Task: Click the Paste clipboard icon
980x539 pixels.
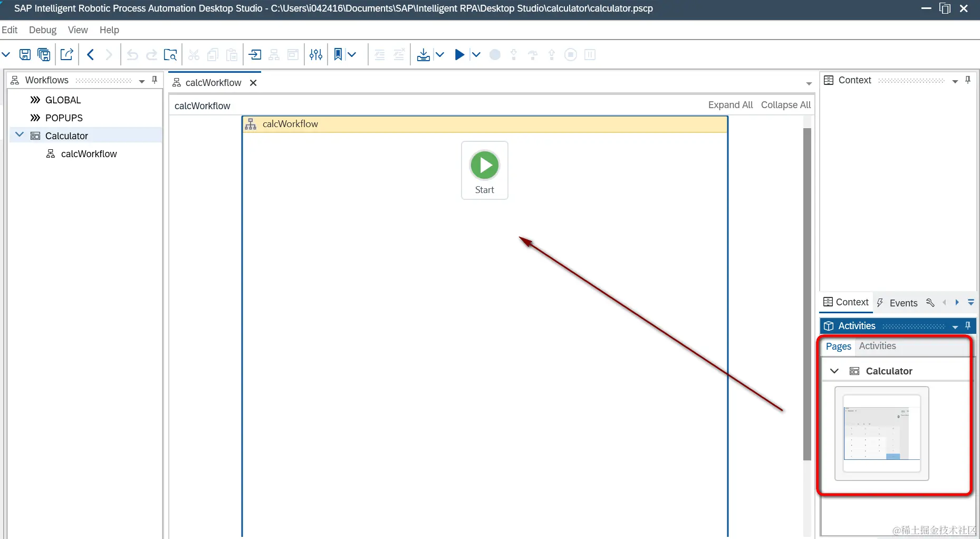Action: (x=232, y=55)
